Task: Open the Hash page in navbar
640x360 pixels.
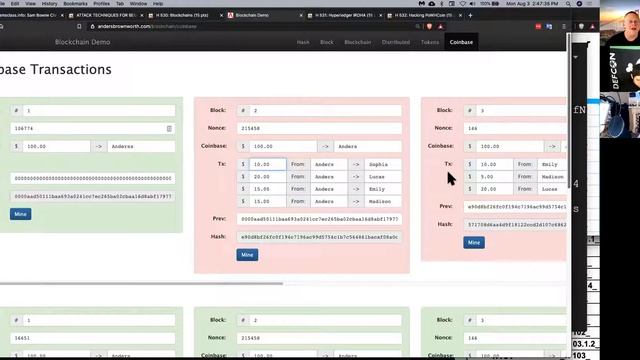Action: pyautogui.click(x=303, y=42)
